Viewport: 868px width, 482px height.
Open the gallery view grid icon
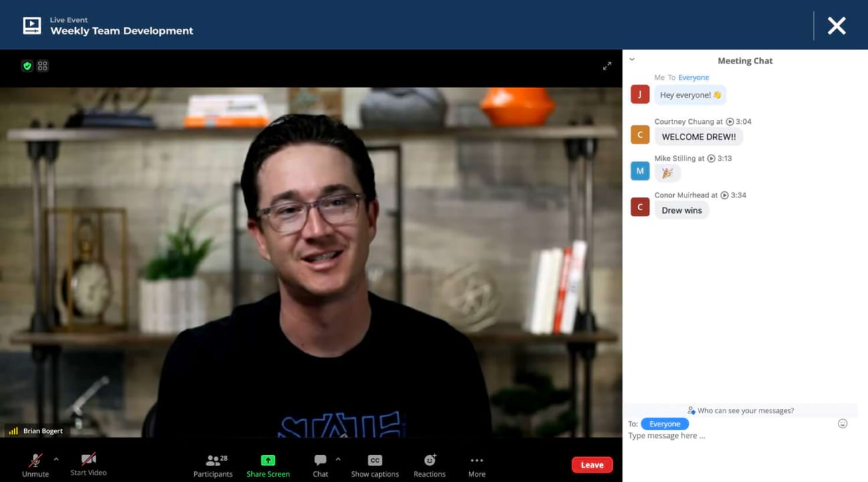43,66
